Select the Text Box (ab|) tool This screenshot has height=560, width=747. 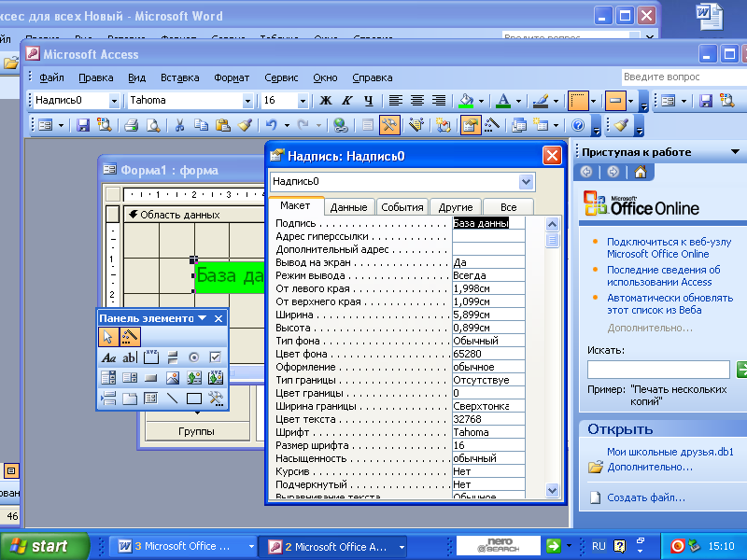coord(130,357)
